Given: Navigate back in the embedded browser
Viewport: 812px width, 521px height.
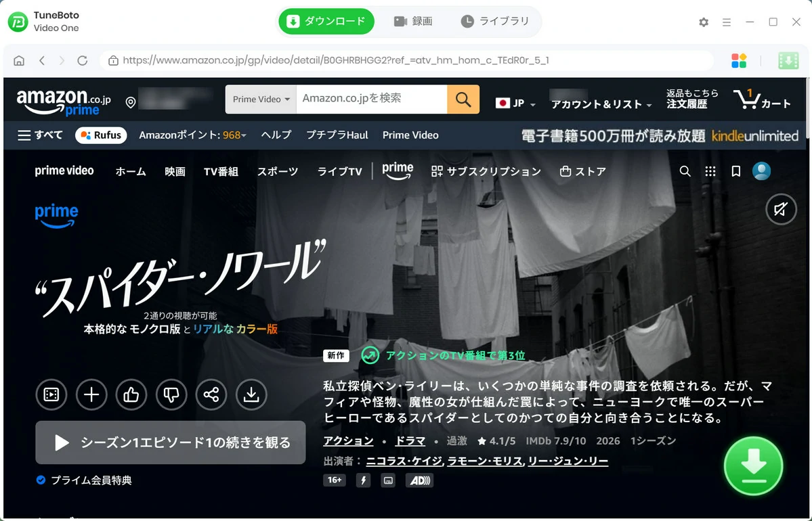Looking at the screenshot, I should pyautogui.click(x=42, y=60).
